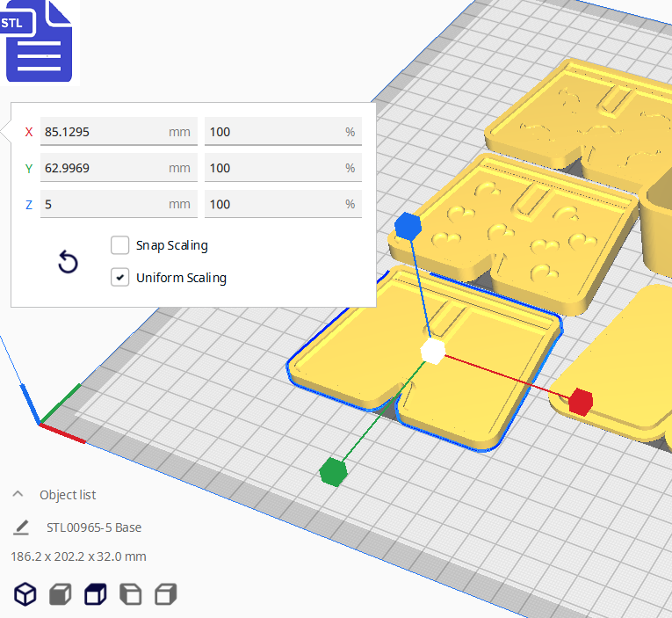Screen dimensions: 672x618
Task: Click the white center scale handle
Action: tap(432, 350)
